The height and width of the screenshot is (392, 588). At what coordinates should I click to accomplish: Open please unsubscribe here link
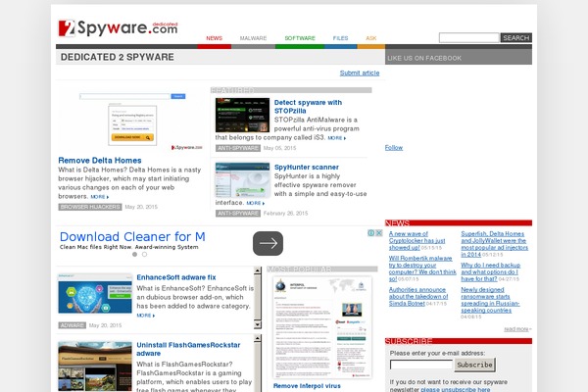(456, 389)
